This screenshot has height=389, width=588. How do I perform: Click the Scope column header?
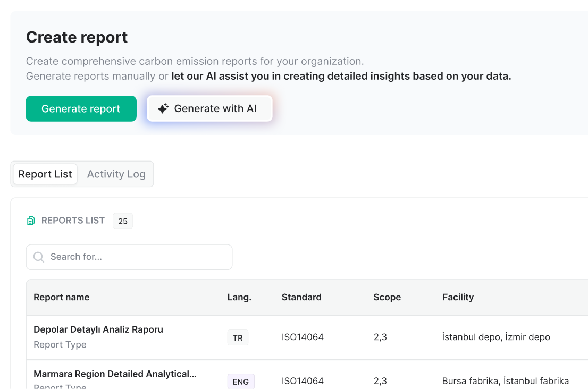pyautogui.click(x=387, y=297)
